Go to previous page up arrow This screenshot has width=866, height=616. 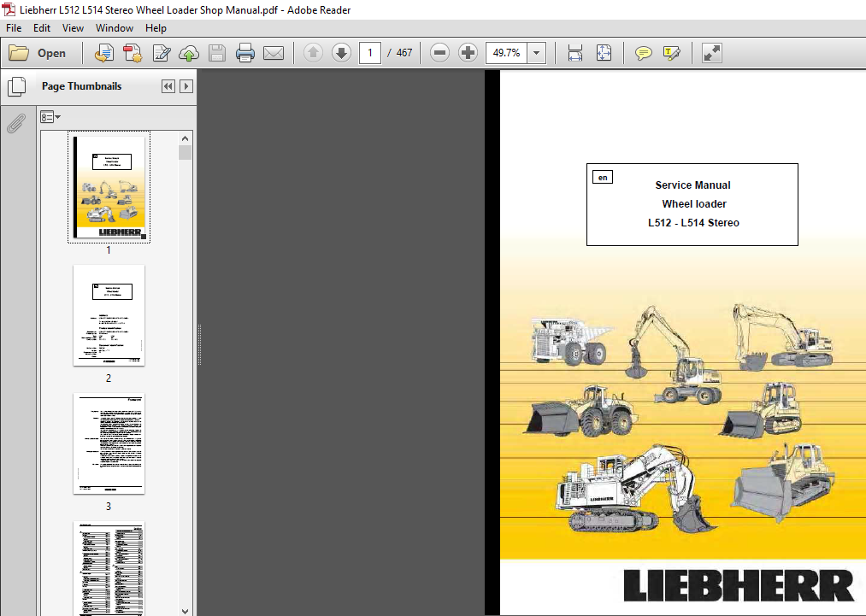coord(313,53)
